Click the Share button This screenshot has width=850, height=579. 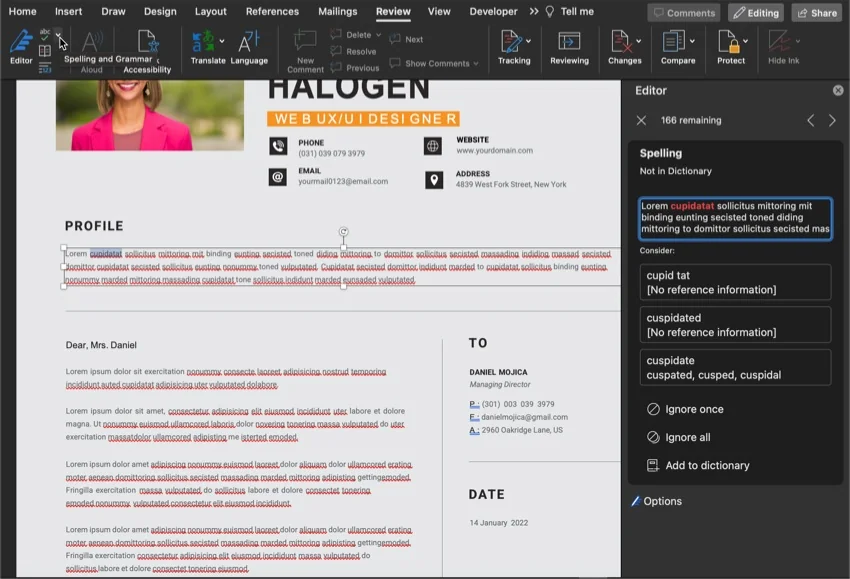tap(817, 12)
